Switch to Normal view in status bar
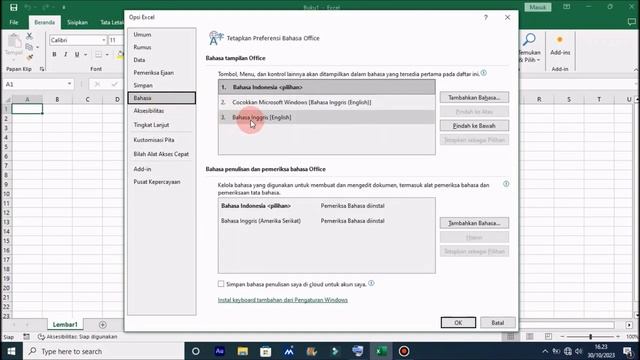The image size is (640, 360). [x=511, y=336]
